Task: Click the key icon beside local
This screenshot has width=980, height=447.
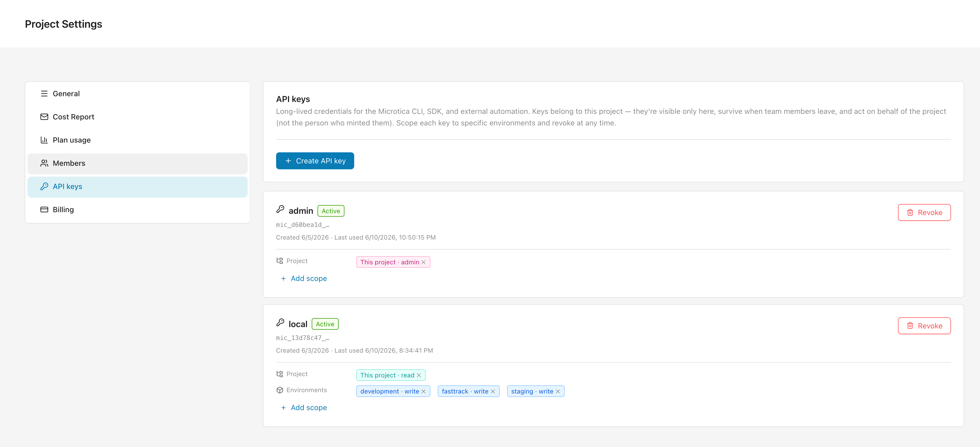Action: 280,323
